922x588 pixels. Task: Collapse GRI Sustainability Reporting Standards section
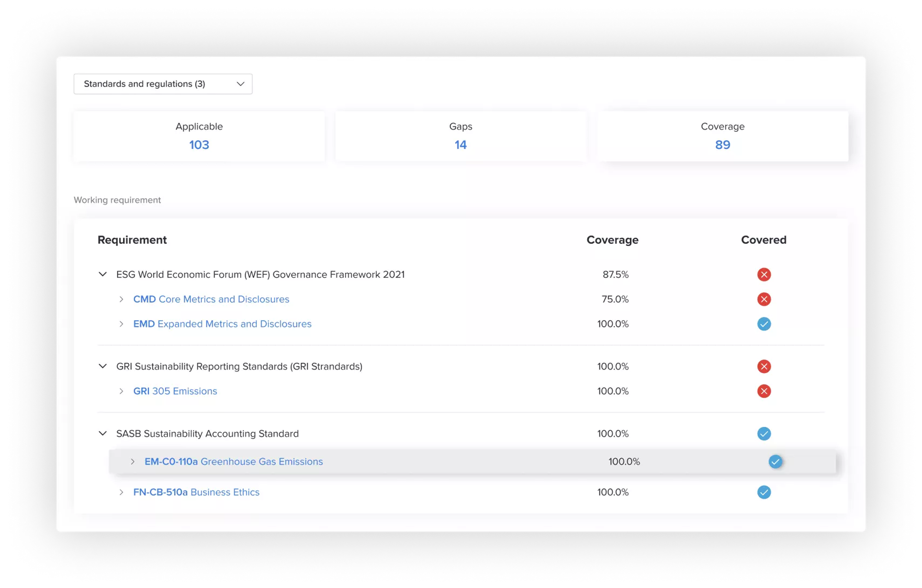pyautogui.click(x=103, y=366)
